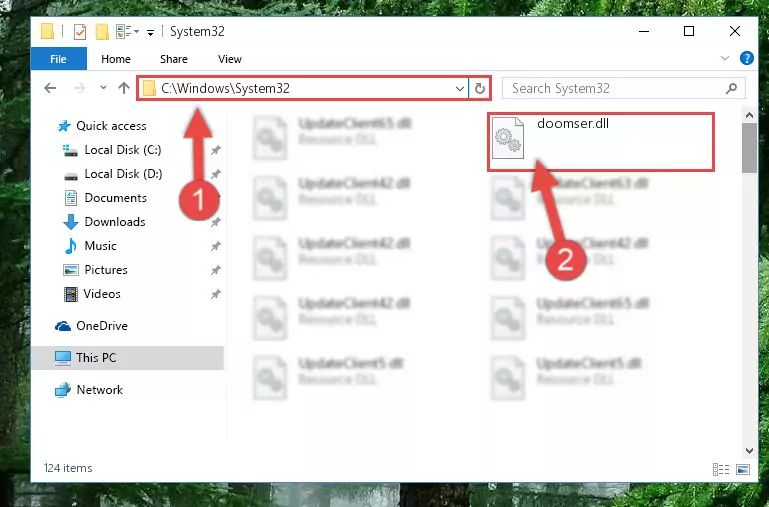Click the pin icon next to Local Disk (D:)
The width and height of the screenshot is (769, 507).
tap(215, 174)
